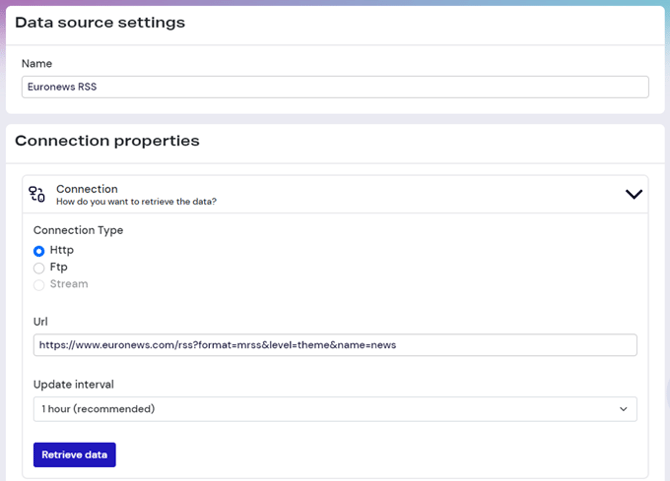Viewport: 670px width, 481px height.
Task: Click the Name field containing Euronews RSS
Action: coord(335,87)
